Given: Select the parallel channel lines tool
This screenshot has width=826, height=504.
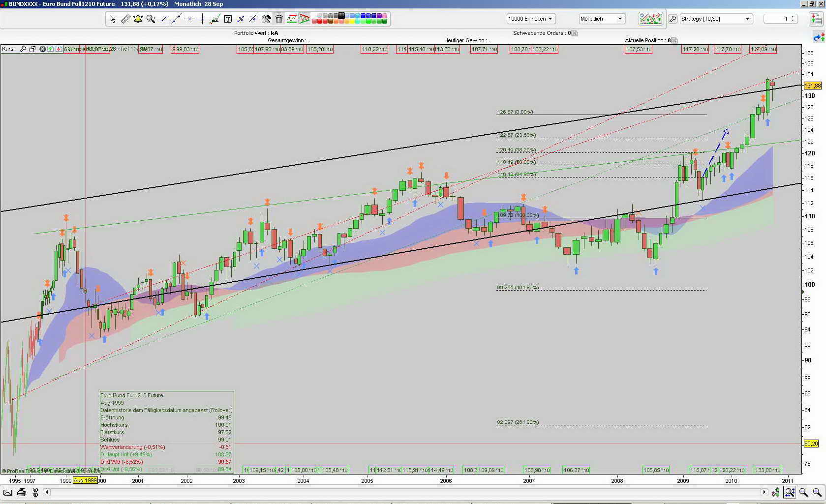Looking at the screenshot, I should tap(253, 19).
